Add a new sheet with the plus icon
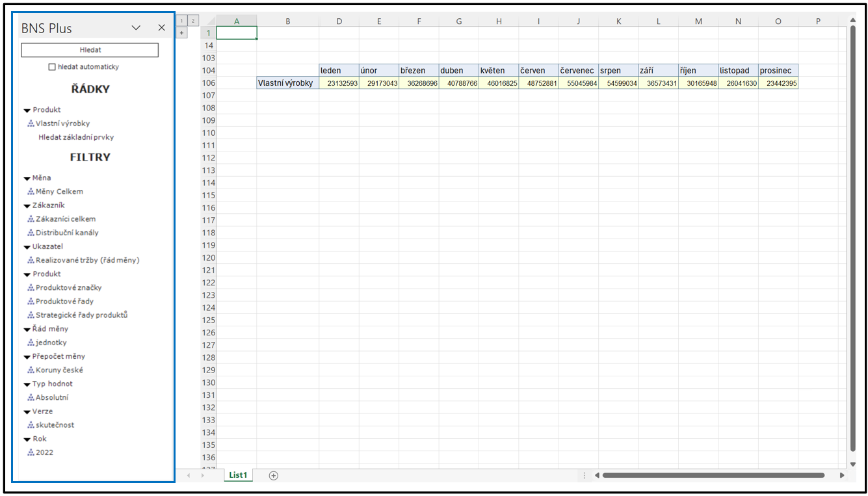The width and height of the screenshot is (868, 496). click(274, 475)
